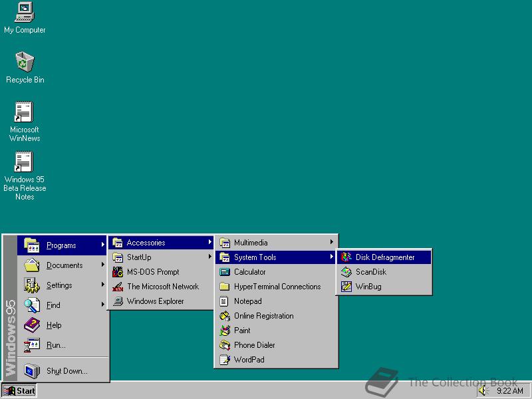Choose Accessories in the Programs menu

pos(161,243)
